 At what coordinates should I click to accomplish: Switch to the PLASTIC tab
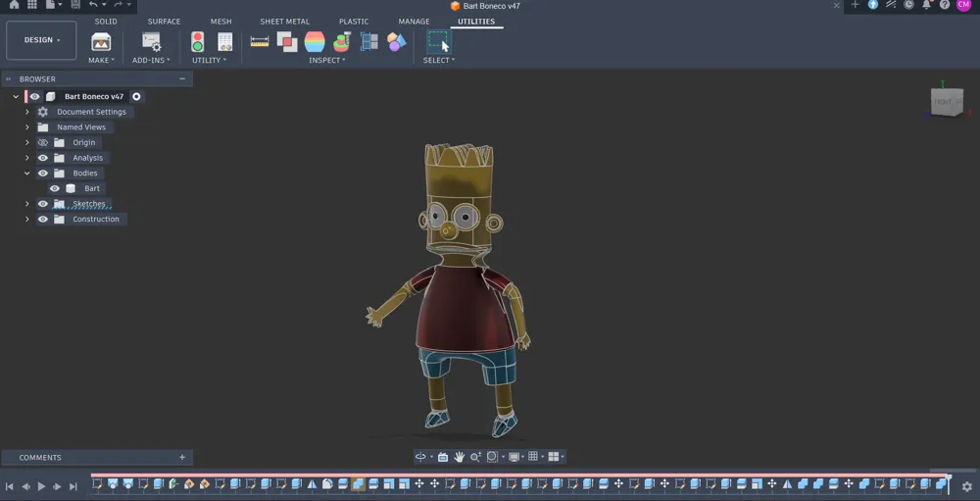pos(354,22)
